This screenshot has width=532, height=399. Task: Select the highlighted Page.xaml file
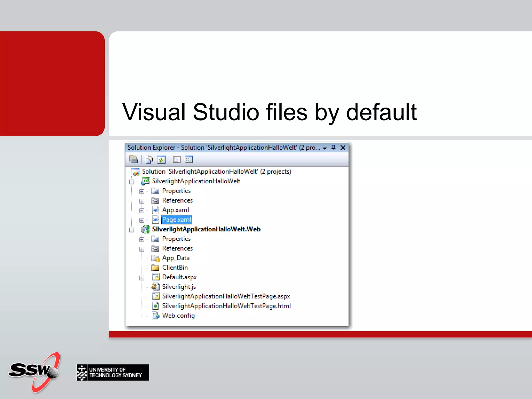tap(177, 220)
